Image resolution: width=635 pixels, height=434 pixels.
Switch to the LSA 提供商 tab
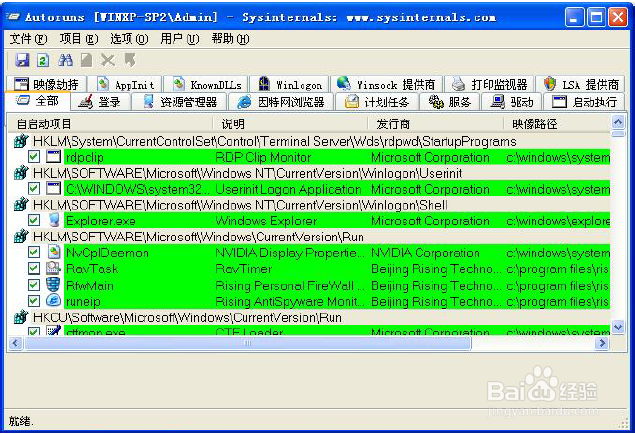[581, 84]
